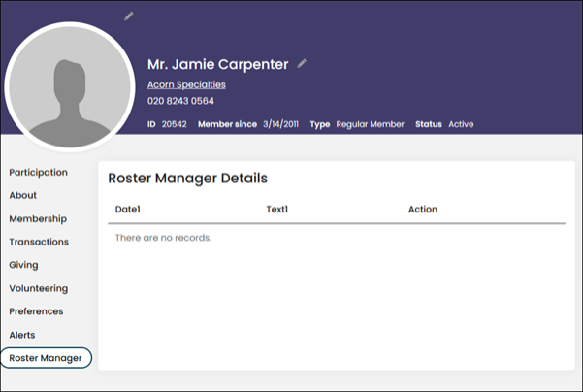
Task: Select the profile avatar picture
Action: tap(69, 86)
